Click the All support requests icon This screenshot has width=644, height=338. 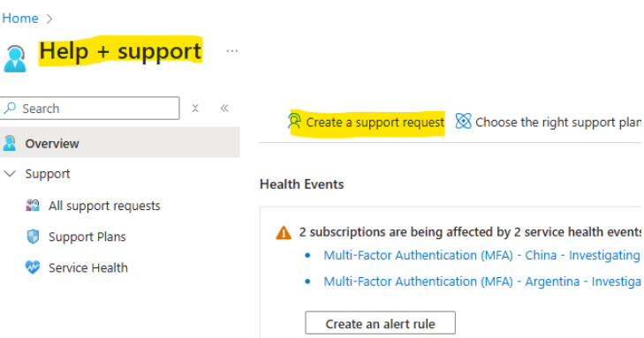tap(33, 205)
